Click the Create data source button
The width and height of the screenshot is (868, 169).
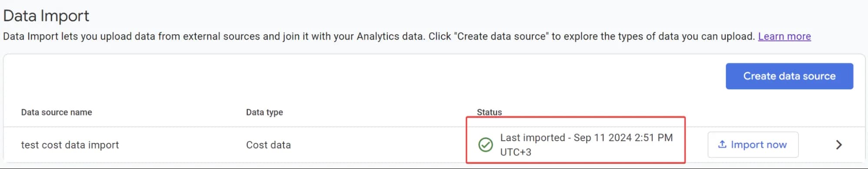(789, 76)
